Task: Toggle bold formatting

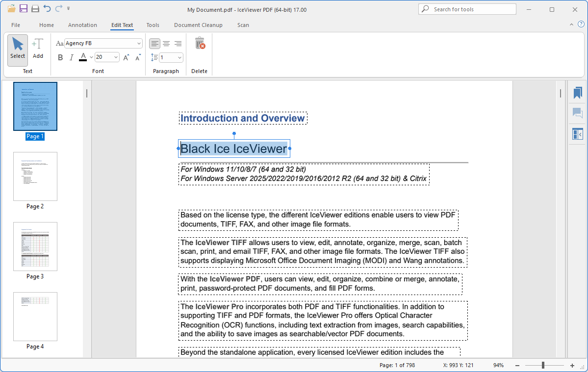Action: (x=60, y=57)
